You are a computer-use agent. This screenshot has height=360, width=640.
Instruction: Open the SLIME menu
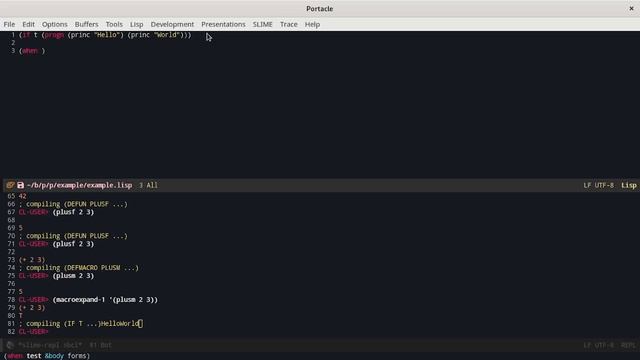[262, 24]
